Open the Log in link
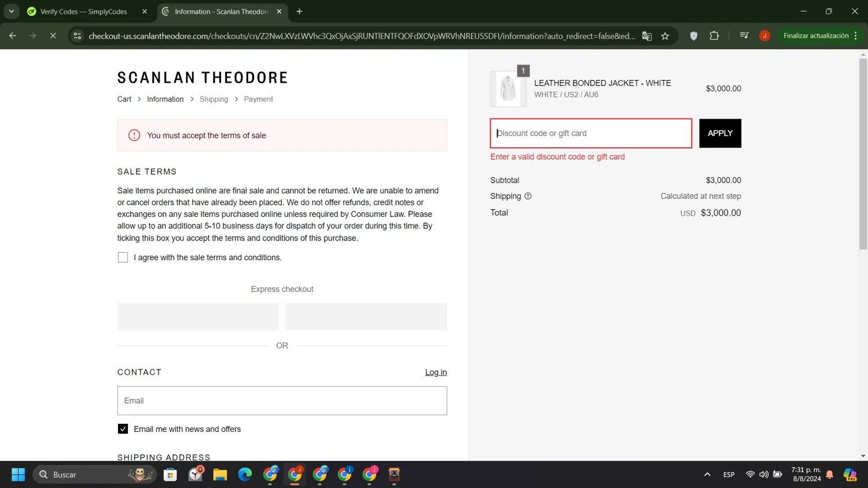The image size is (868, 488). pos(436,372)
